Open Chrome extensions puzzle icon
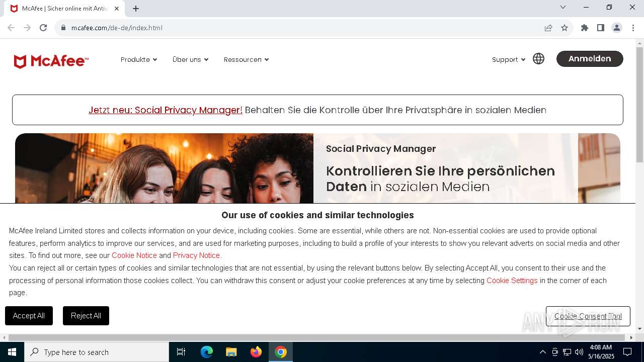644x362 pixels. [585, 28]
